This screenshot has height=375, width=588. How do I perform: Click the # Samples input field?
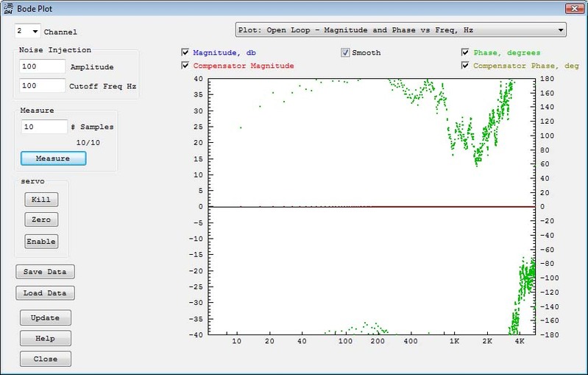click(x=44, y=127)
